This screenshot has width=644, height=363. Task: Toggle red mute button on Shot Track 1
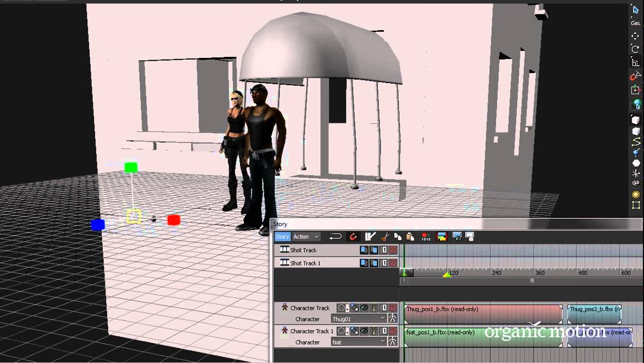pos(393,263)
